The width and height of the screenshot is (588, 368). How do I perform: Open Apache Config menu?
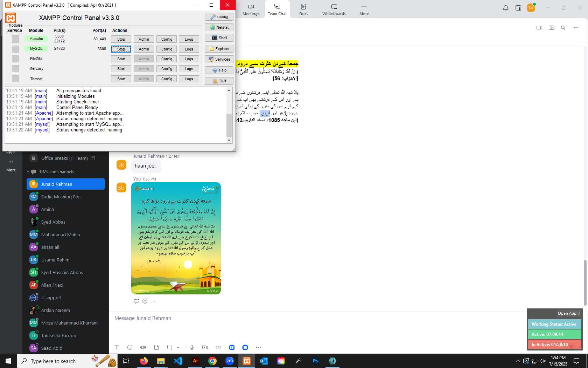[167, 39]
